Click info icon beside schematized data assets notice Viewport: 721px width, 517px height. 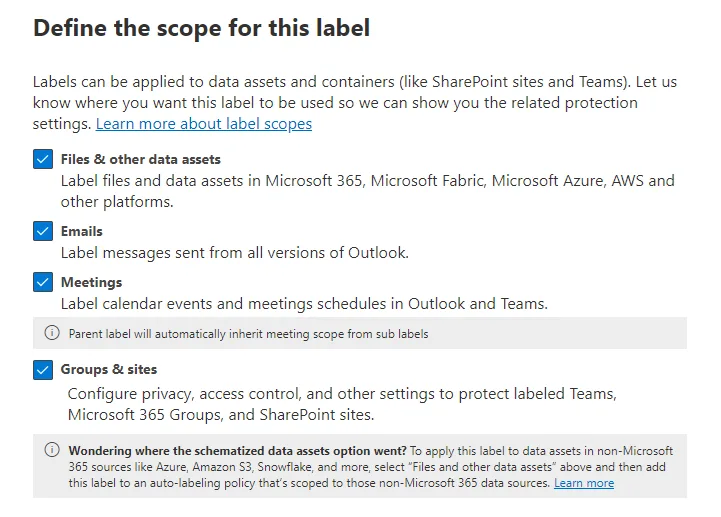(x=52, y=449)
